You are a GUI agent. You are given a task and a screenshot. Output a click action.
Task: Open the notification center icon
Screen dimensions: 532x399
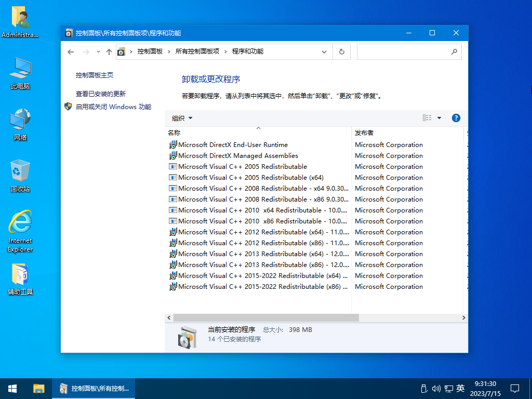515,389
